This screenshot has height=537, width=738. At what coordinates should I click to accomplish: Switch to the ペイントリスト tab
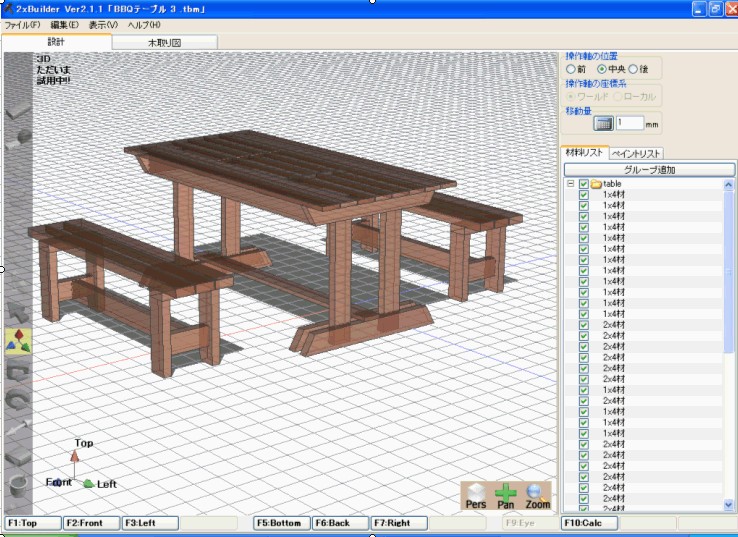(638, 153)
